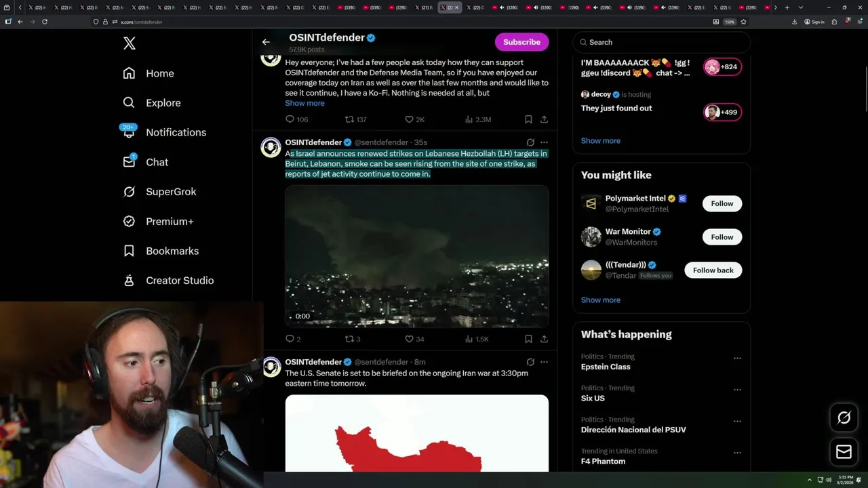The width and height of the screenshot is (868, 488).
Task: Open @sentdefender handle on Beirut post
Action: pyautogui.click(x=381, y=142)
